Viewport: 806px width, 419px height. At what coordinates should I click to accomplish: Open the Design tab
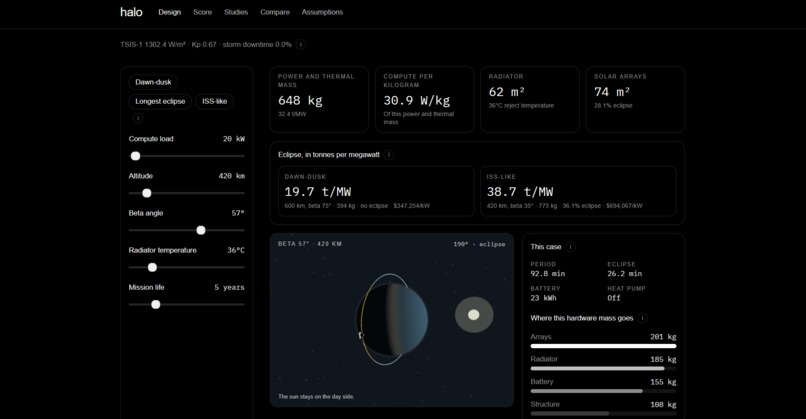point(170,12)
